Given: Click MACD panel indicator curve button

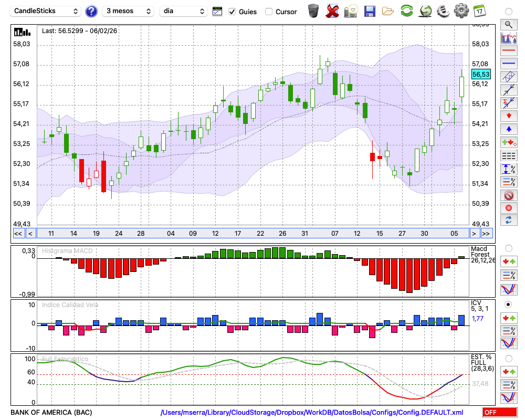Looking at the screenshot, I should (x=509, y=289).
